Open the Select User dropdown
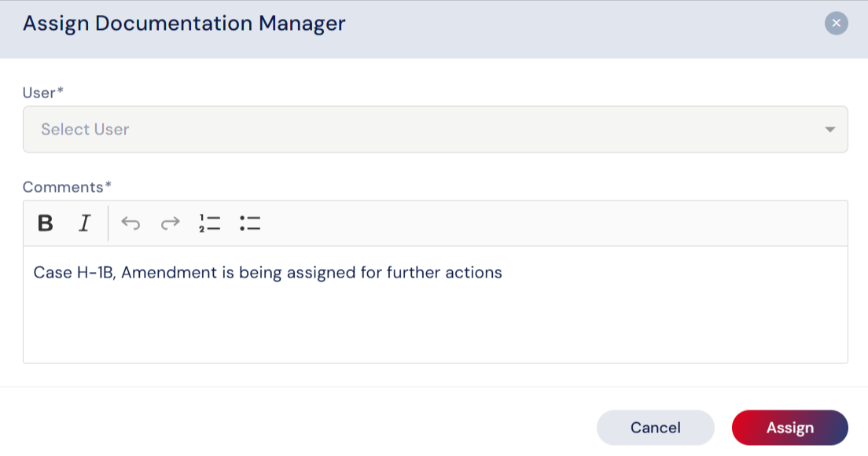Viewport: 868px width, 456px height. pos(435,129)
